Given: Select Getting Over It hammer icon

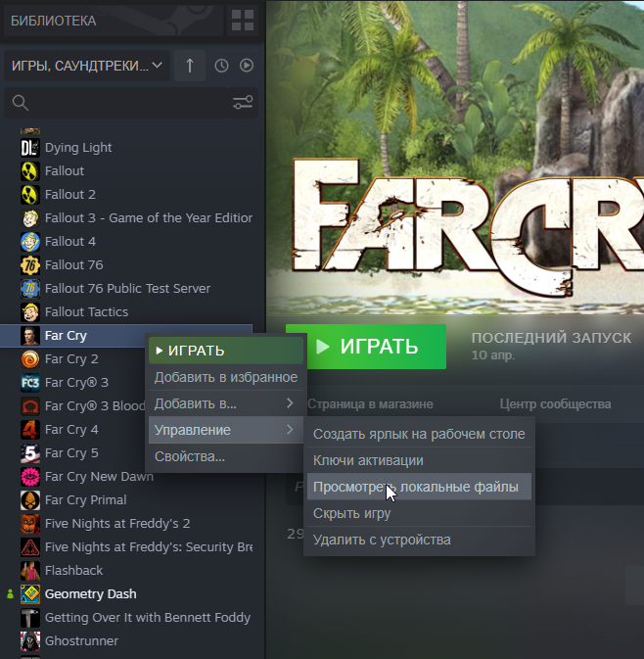Looking at the screenshot, I should pyautogui.click(x=30, y=618).
